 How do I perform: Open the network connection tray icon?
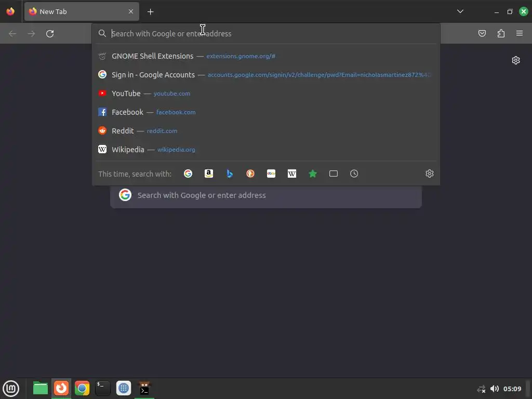click(481, 389)
